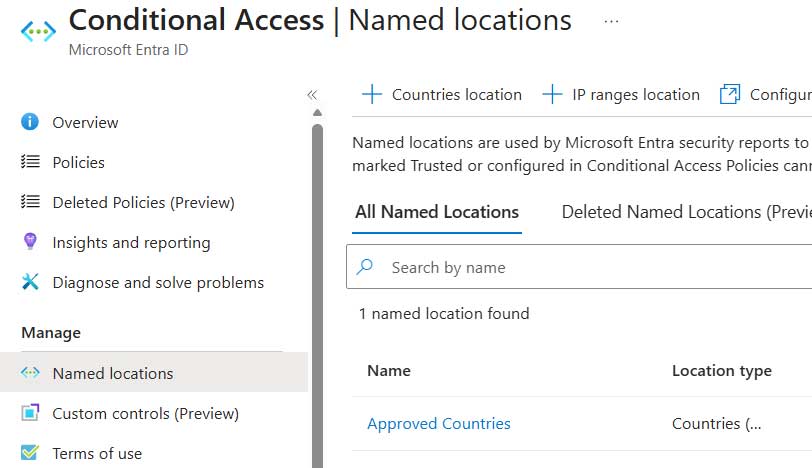This screenshot has width=812, height=468.
Task: Collapse the sidebar with double chevron
Action: (312, 94)
